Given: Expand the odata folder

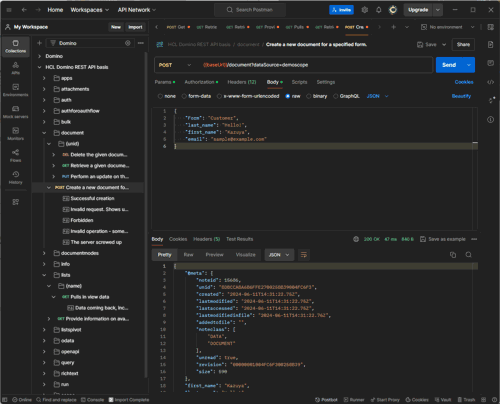Looking at the screenshot, I should tap(44, 341).
